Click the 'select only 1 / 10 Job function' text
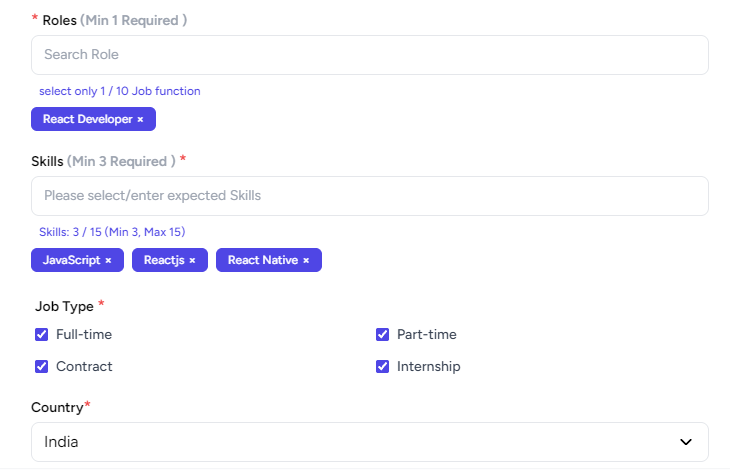Viewport: 730px width, 473px height. pyautogui.click(x=120, y=91)
